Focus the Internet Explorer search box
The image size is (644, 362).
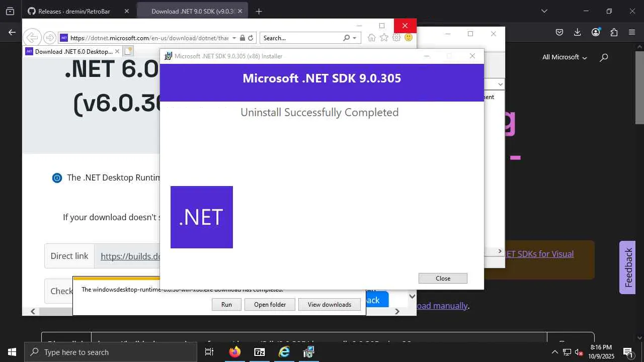click(301, 38)
